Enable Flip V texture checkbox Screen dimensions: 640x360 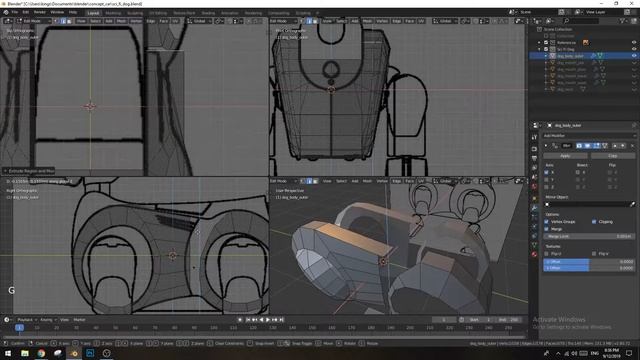pos(594,253)
